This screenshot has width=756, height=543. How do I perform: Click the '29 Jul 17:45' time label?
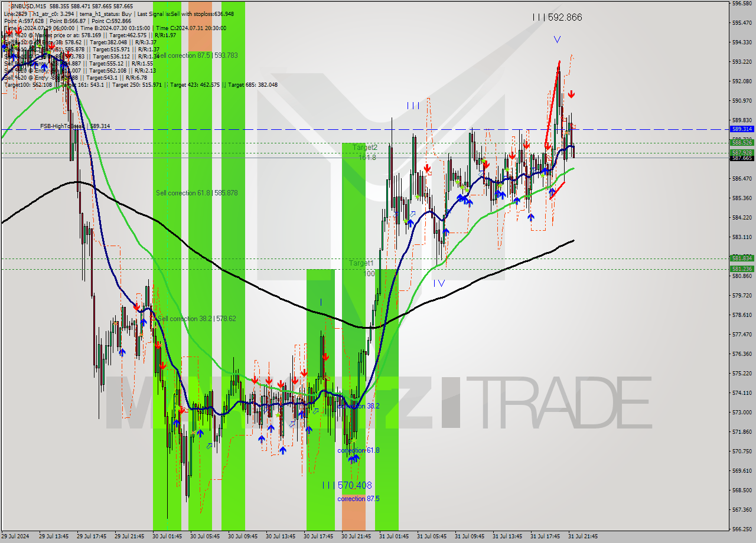click(92, 537)
